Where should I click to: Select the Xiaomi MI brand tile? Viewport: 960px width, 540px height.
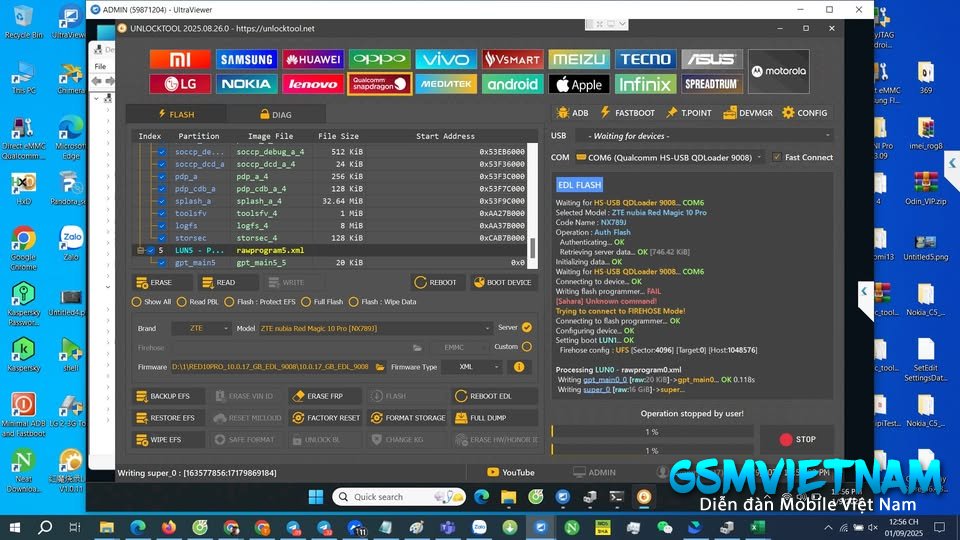180,59
